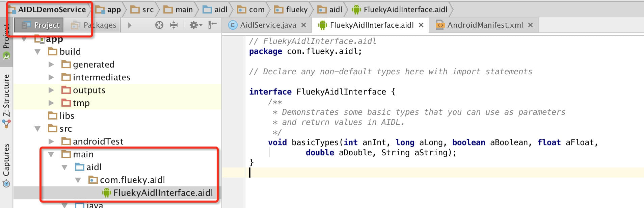Viewport: 644px width, 208px height.
Task: Close the AndroidManifest.xml editor tab
Action: coord(530,25)
